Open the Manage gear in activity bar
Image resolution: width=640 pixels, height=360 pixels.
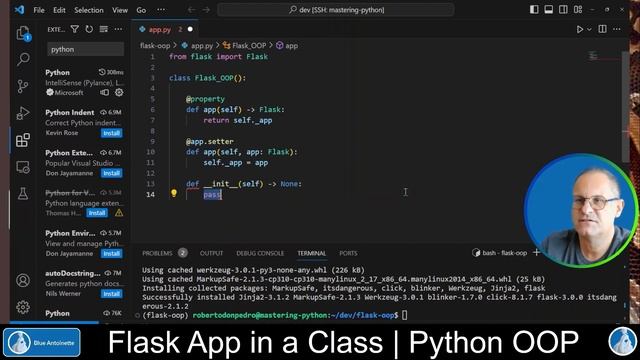point(23,307)
